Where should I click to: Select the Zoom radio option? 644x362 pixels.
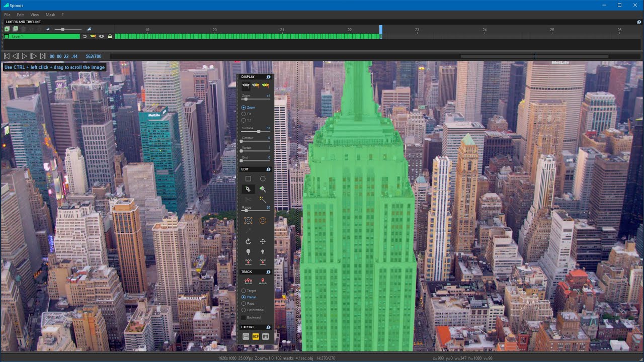pyautogui.click(x=249, y=108)
